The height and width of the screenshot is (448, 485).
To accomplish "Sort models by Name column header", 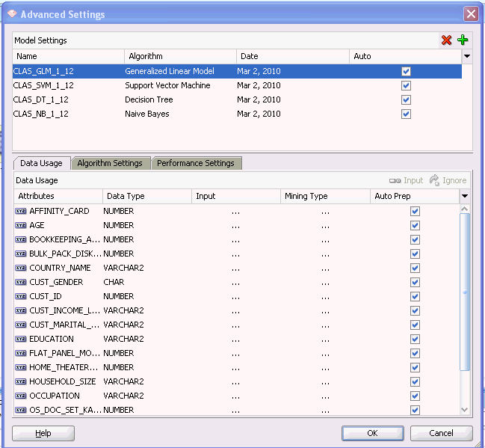I will coord(68,56).
